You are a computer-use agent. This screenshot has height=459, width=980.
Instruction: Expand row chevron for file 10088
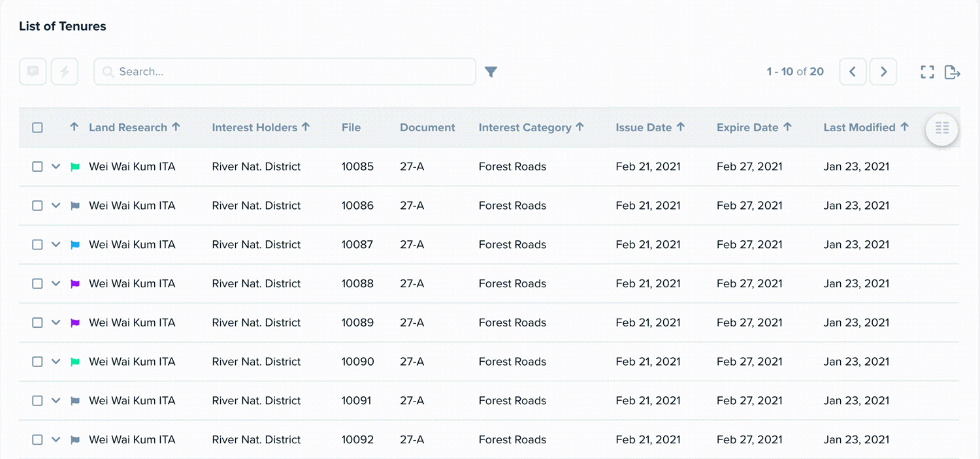coord(56,284)
